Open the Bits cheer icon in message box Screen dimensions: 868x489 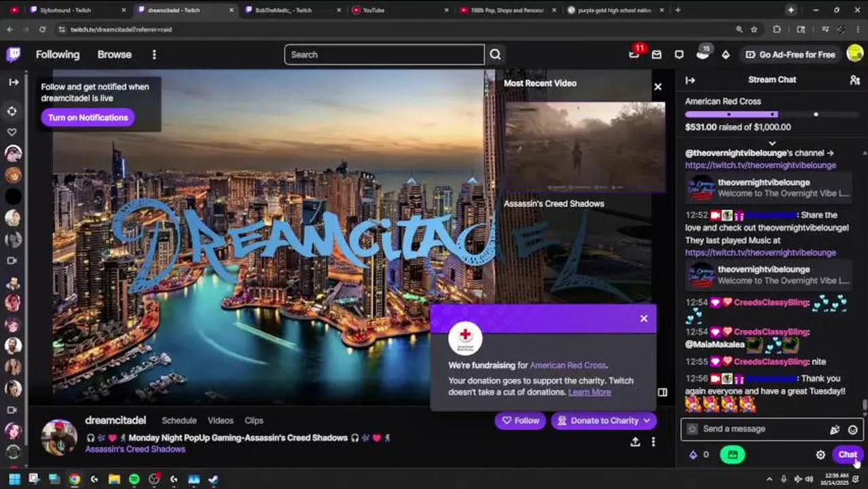[835, 429]
